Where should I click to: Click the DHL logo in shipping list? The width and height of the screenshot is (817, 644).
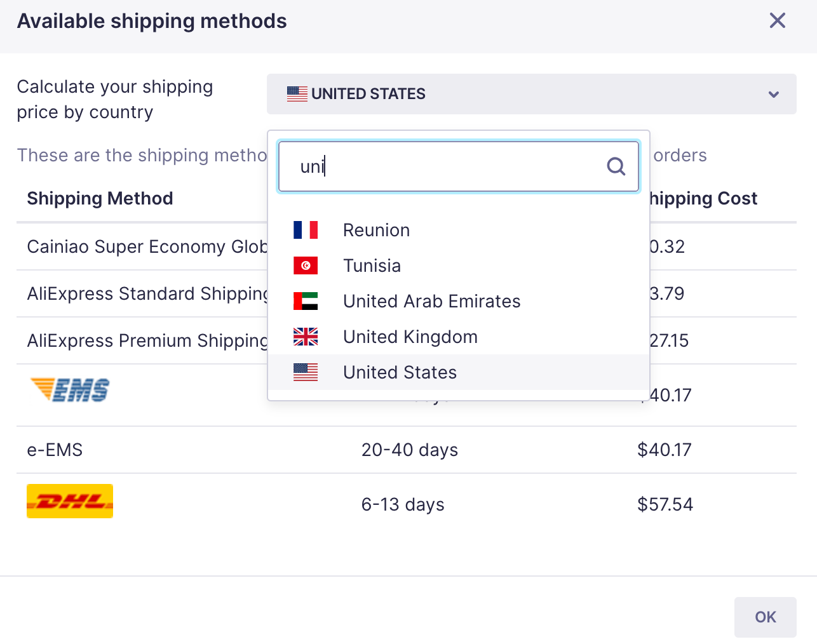pyautogui.click(x=70, y=501)
